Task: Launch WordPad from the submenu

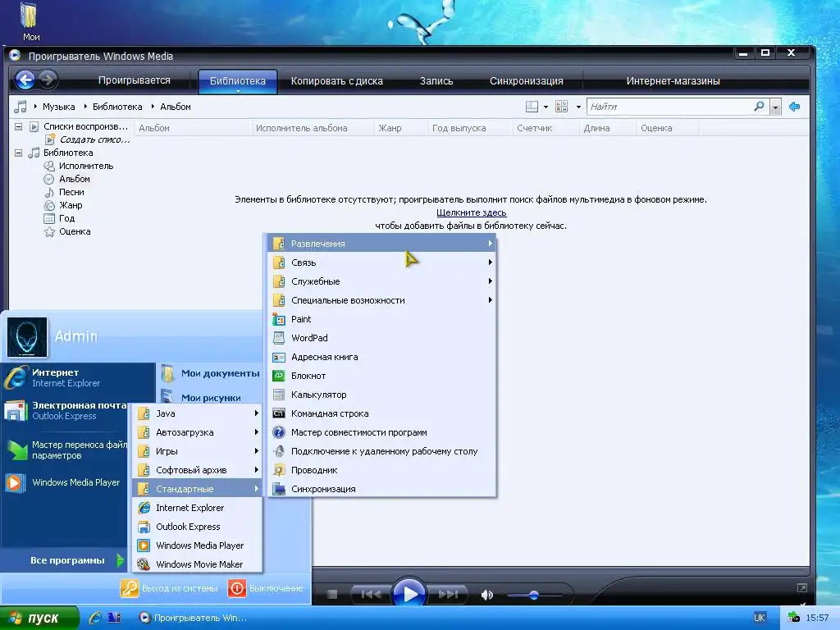Action: tap(381, 338)
